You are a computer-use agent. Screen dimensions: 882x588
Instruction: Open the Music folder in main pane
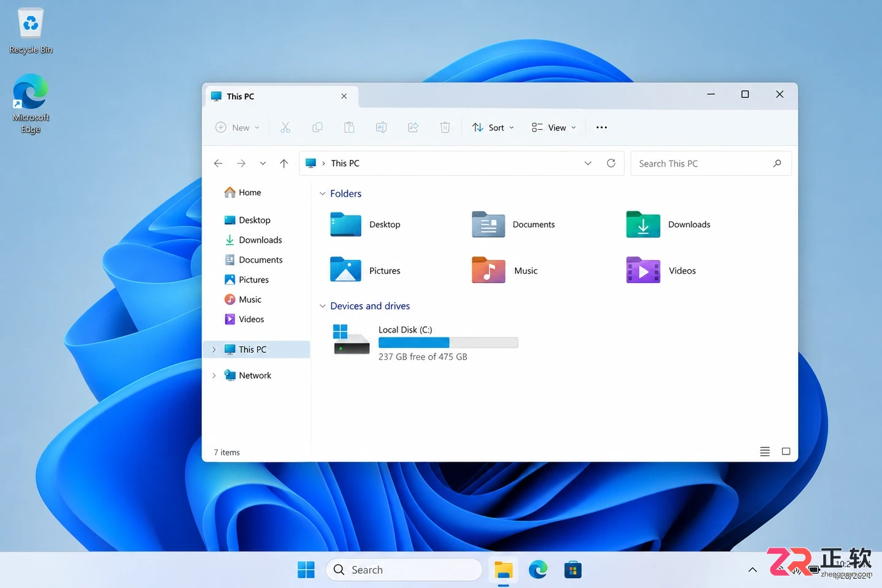click(x=505, y=270)
